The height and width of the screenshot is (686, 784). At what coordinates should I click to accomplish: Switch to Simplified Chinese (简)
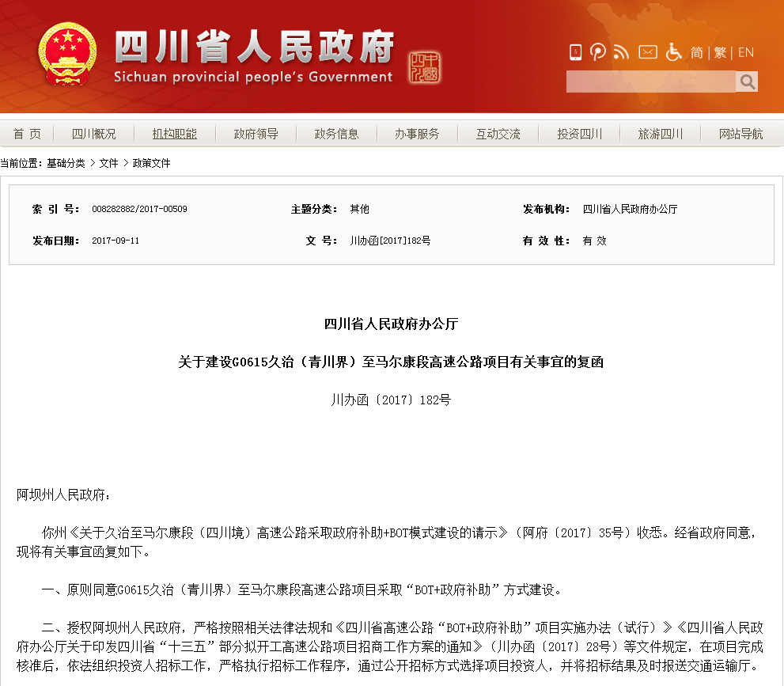696,52
